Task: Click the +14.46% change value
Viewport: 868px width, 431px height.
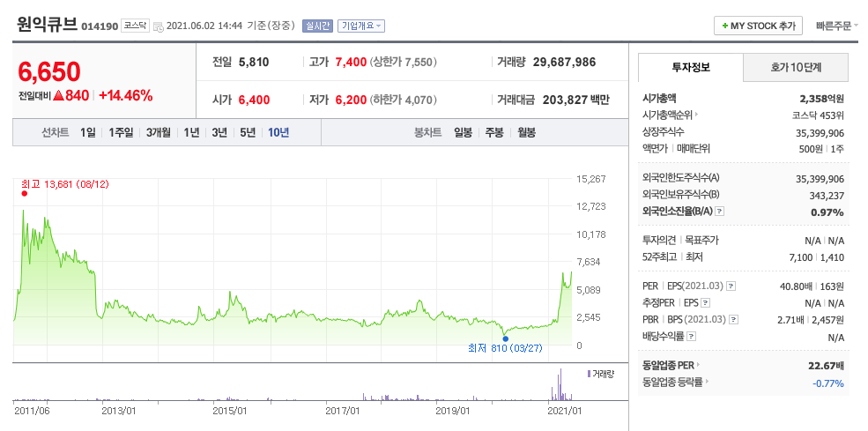Action: pos(126,96)
